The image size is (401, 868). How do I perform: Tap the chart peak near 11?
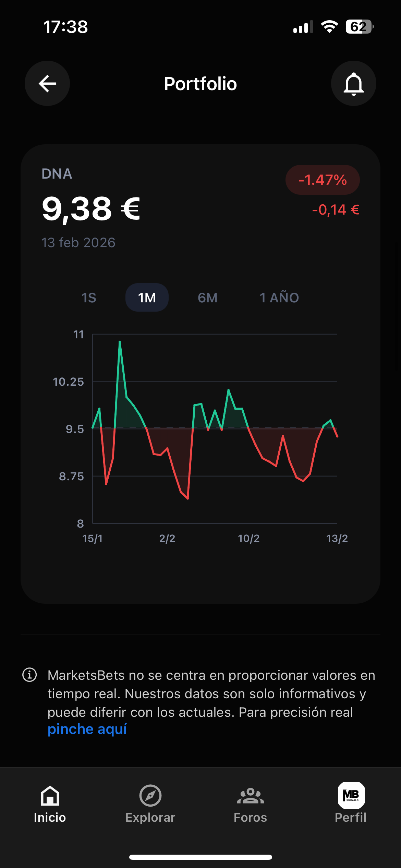click(x=120, y=342)
